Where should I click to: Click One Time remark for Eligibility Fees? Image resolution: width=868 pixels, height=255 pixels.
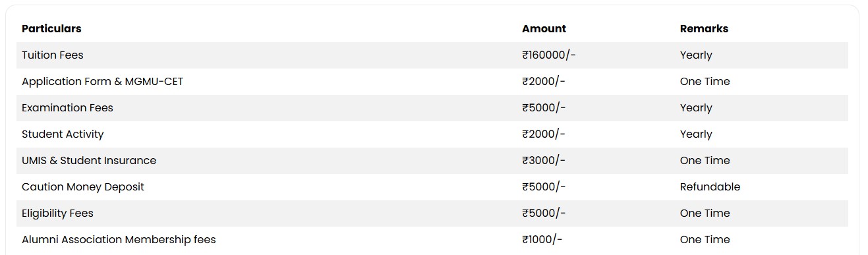tap(705, 213)
